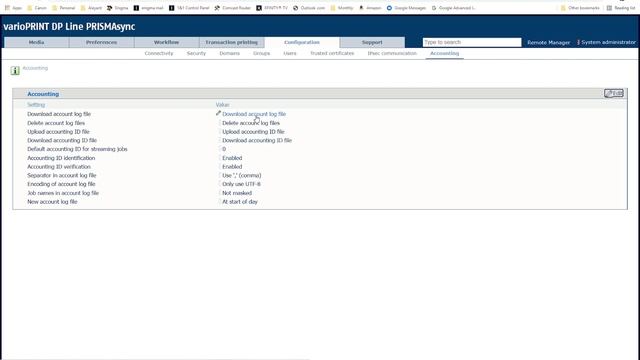Viewport: 640px width, 360px height.
Task: Click the Value column header
Action: point(222,105)
